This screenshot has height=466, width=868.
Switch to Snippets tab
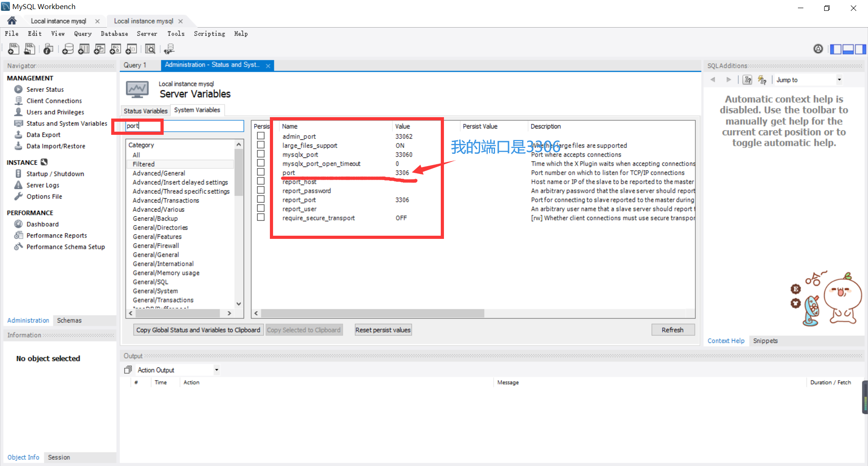click(765, 341)
